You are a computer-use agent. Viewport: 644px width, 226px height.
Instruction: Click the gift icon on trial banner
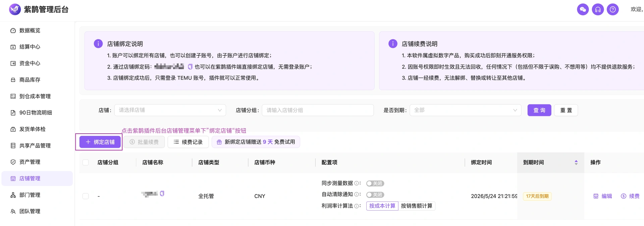click(219, 142)
